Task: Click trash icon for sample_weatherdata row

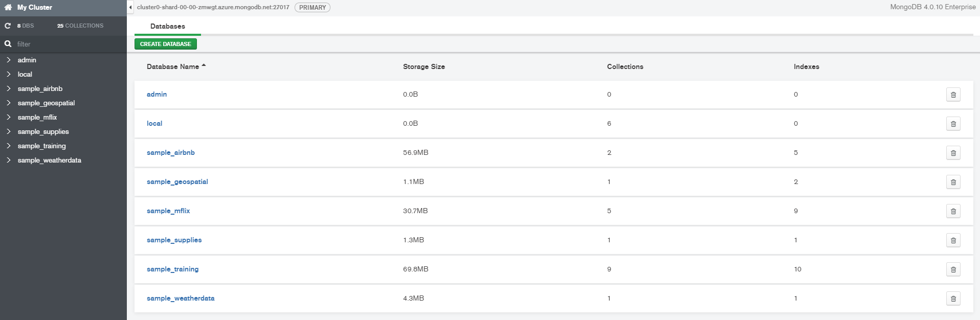Action: [x=953, y=299]
